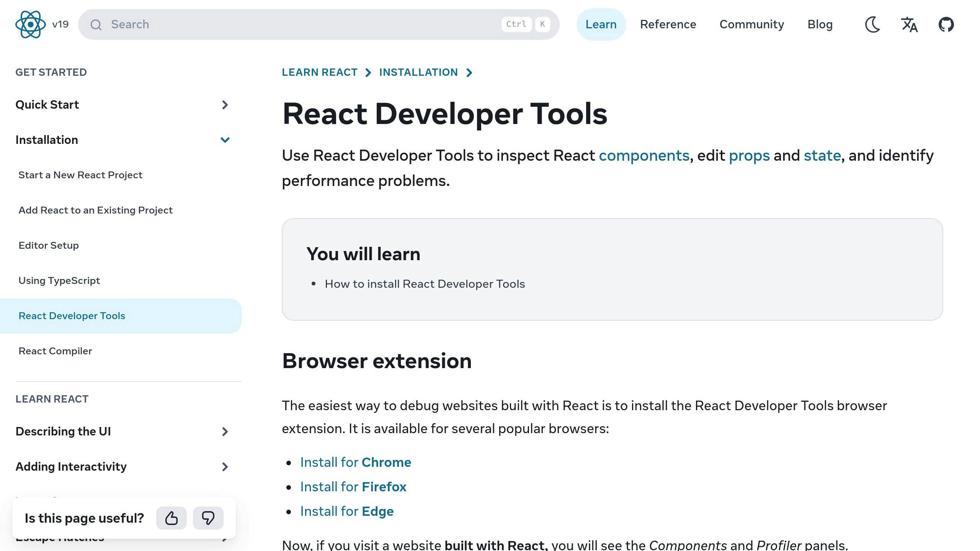Click the props hyperlink in description
The width and height of the screenshot is (980, 551).
(749, 155)
